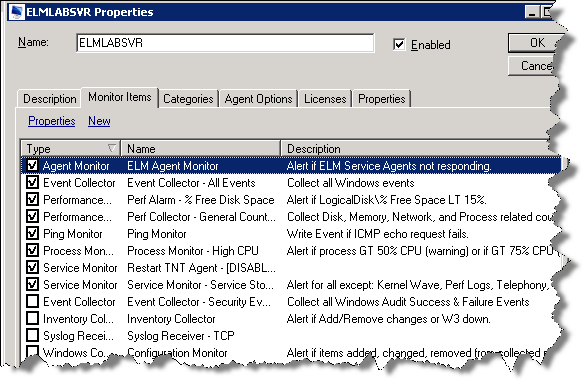This screenshot has height=381, width=583.
Task: Open the Properties tab
Action: click(381, 99)
